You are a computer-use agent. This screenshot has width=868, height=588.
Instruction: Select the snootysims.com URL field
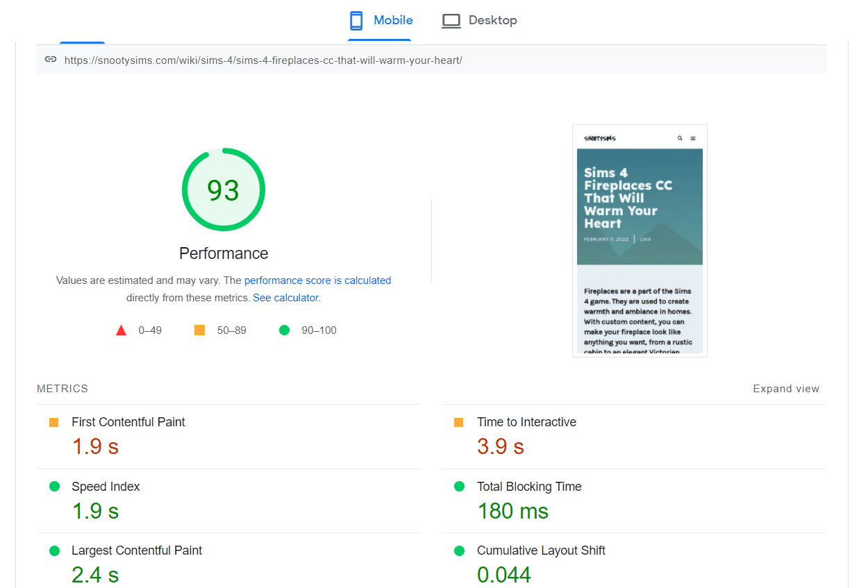point(262,60)
